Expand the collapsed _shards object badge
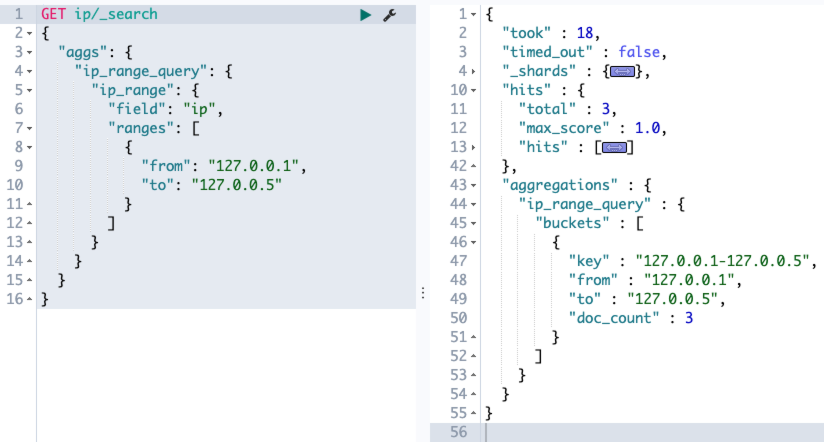824x442 pixels. click(622, 71)
